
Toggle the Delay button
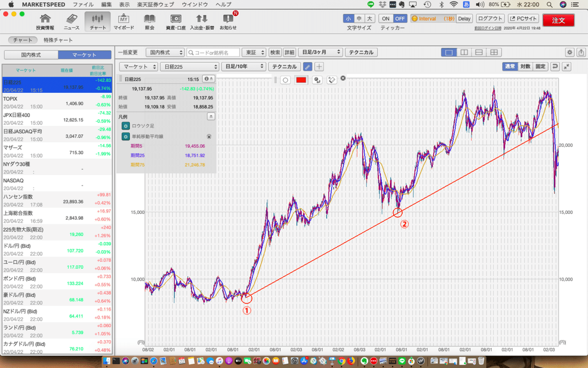click(465, 18)
